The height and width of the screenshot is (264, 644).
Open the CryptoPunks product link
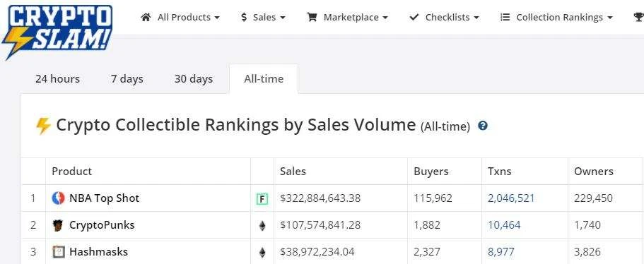pos(102,225)
